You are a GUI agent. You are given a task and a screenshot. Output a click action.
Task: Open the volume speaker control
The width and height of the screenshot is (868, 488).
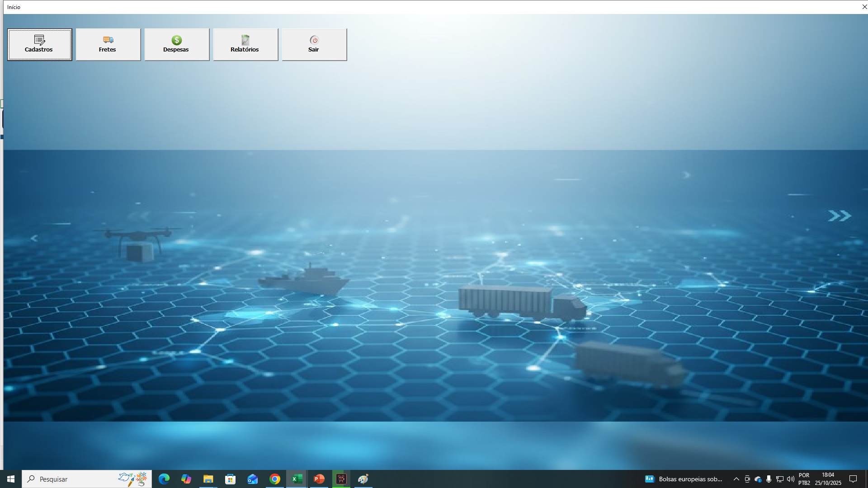[x=790, y=479]
